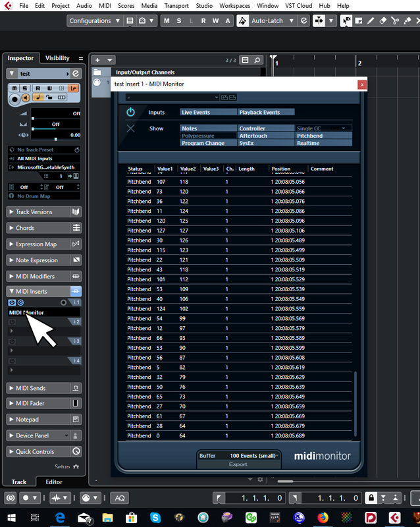This screenshot has height=527, width=420.
Task: Click the MIDI Monitor clear X icon
Action: pos(131,128)
